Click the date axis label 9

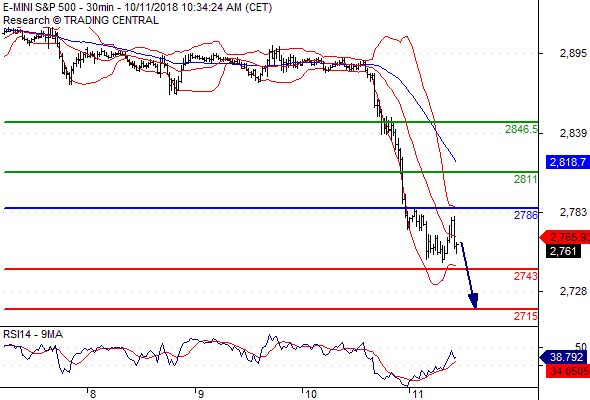pyautogui.click(x=201, y=394)
